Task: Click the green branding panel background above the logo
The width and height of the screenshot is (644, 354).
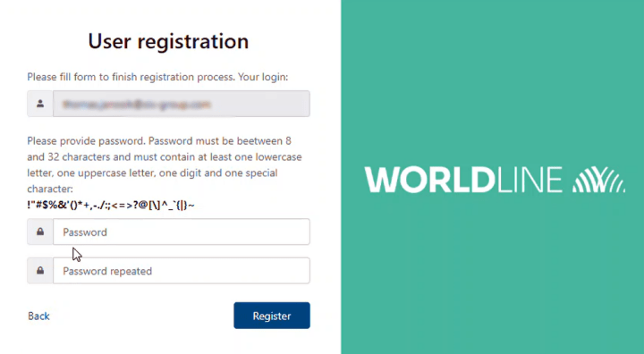Action: (x=492, y=82)
